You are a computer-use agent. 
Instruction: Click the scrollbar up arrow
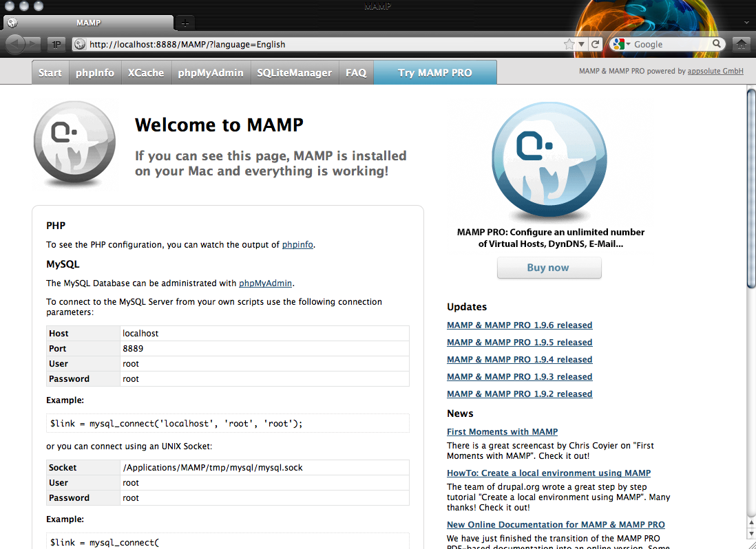click(x=751, y=523)
